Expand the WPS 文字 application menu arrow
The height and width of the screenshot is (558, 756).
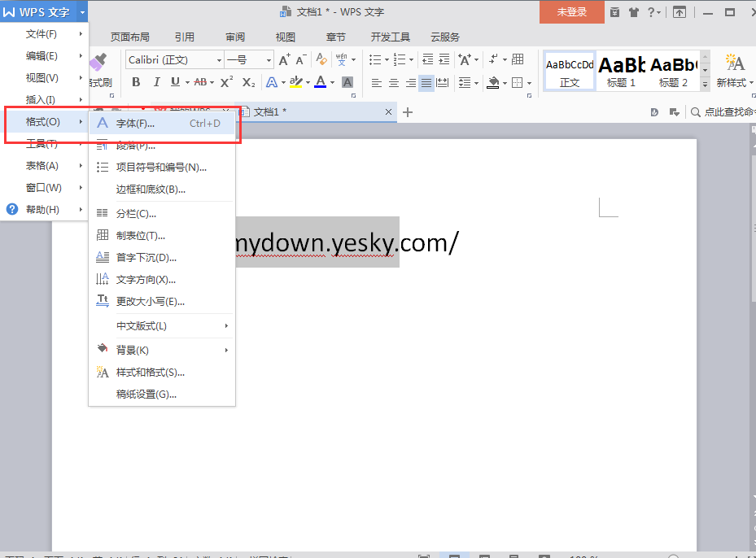tap(83, 12)
